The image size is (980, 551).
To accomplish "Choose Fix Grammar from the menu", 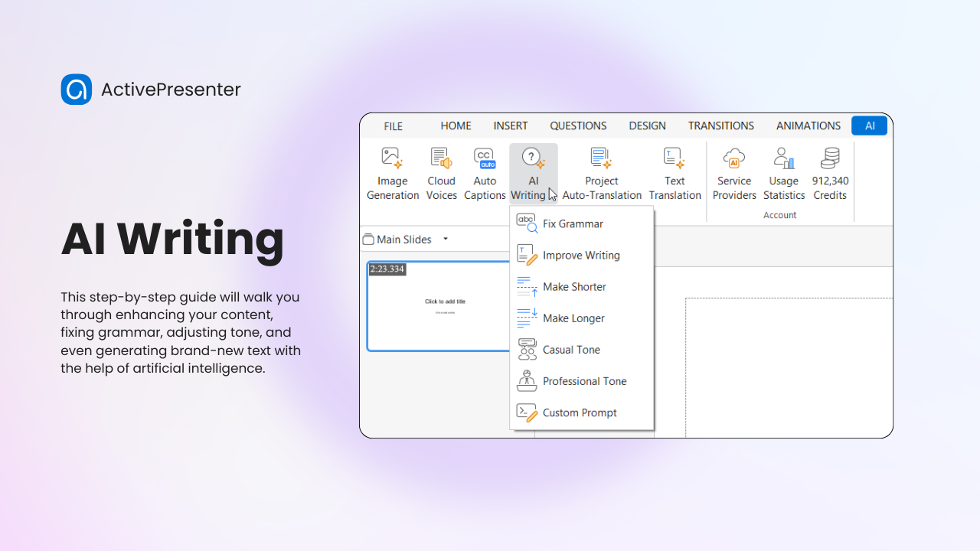I will click(573, 224).
